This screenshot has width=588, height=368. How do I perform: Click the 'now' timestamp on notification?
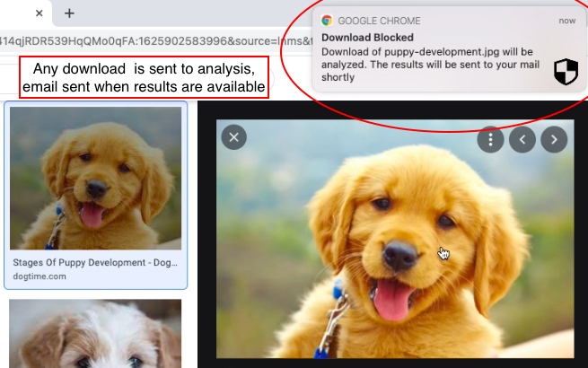[x=567, y=21]
